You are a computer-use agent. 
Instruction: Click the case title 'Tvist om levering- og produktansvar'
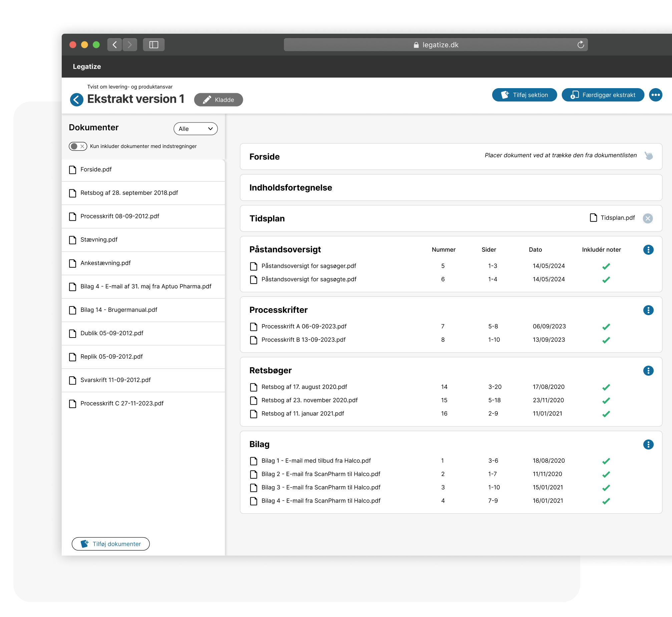(x=130, y=87)
